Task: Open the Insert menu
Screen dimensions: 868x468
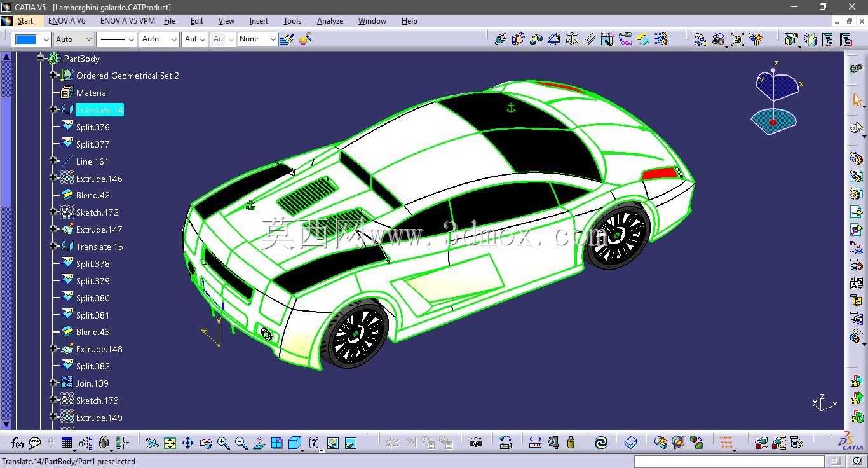Action: [259, 21]
